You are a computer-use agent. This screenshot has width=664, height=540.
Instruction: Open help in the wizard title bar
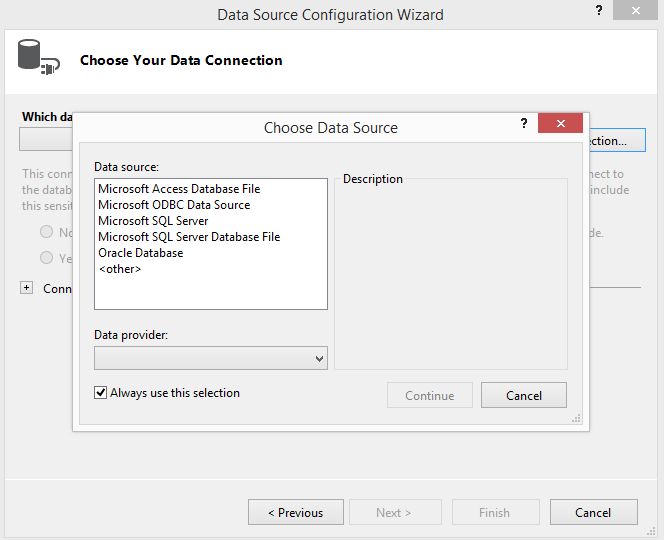tap(599, 10)
